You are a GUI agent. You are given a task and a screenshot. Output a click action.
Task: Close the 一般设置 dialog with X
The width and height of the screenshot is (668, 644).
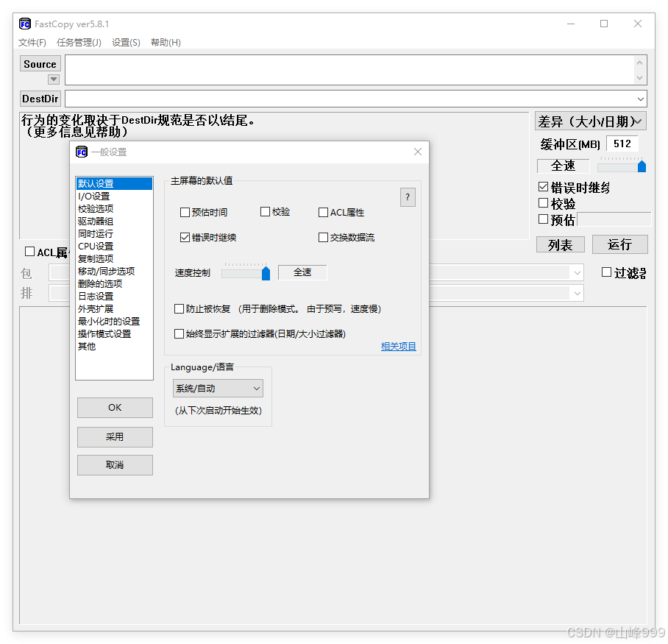(x=418, y=152)
